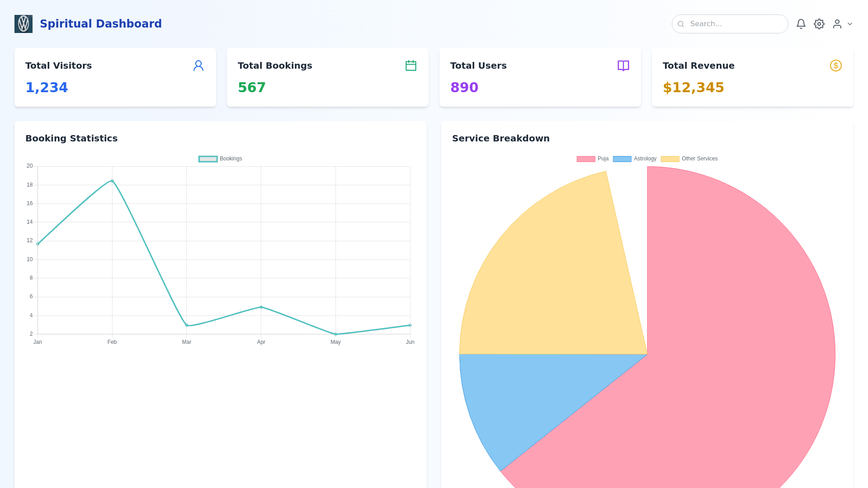This screenshot has width=868, height=488.
Task: Click the Spiritual Dashboard title
Action: 100,24
